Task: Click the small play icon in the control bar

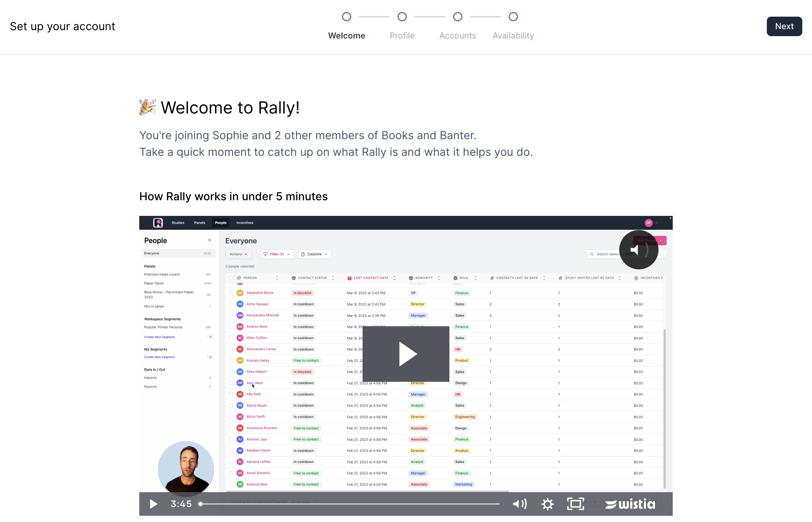Action: point(153,504)
